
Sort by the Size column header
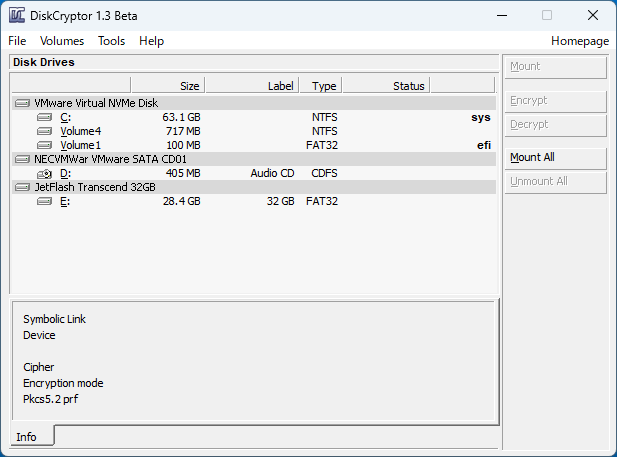(168, 85)
